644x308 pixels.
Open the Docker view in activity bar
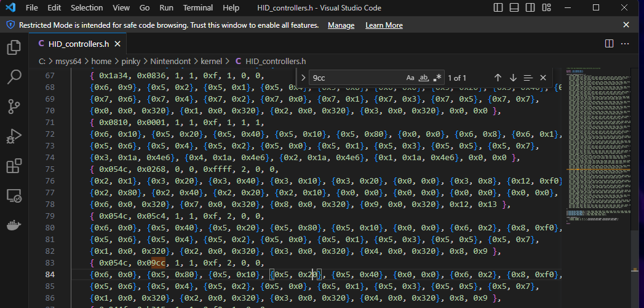click(14, 225)
